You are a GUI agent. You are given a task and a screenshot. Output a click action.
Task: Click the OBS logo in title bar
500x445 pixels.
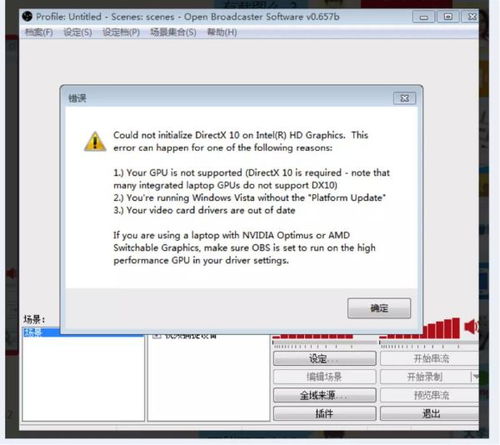27,16
